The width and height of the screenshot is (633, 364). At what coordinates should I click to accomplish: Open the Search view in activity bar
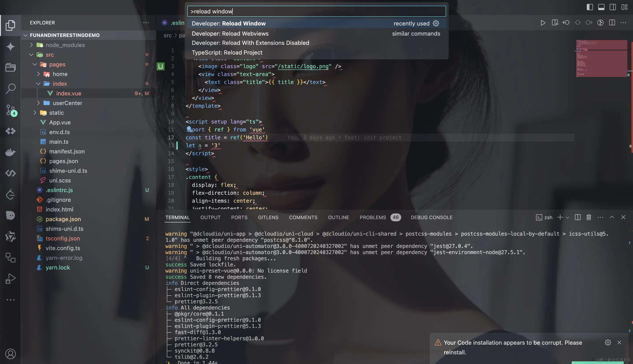[11, 89]
